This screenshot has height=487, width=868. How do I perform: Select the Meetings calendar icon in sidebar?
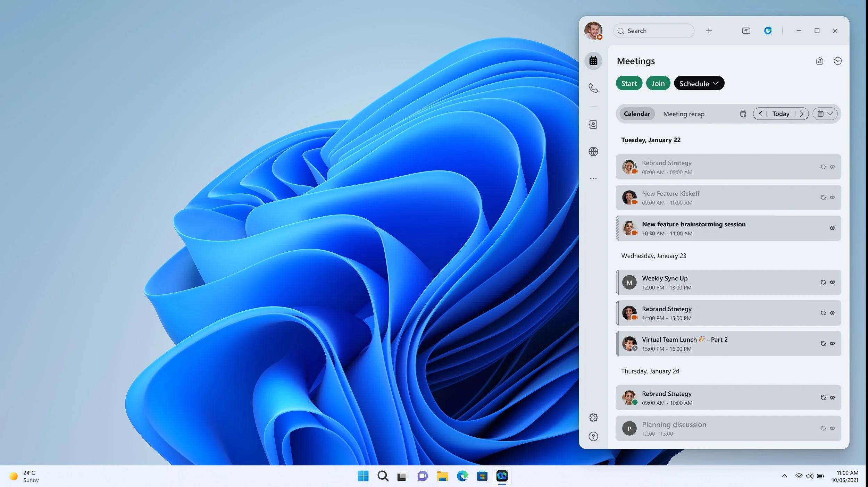tap(593, 61)
